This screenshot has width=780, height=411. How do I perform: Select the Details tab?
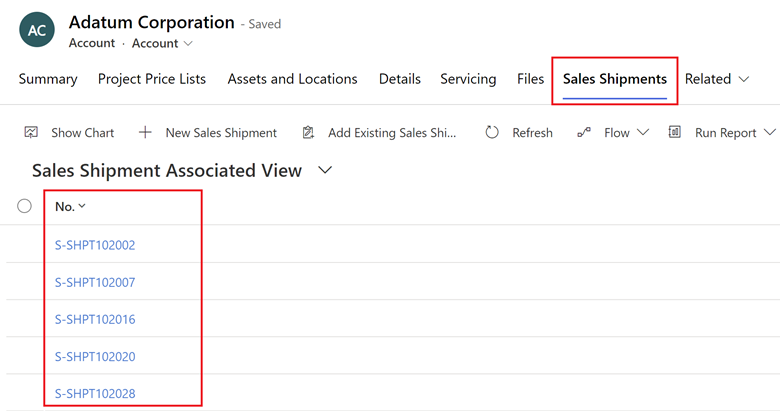coord(400,79)
